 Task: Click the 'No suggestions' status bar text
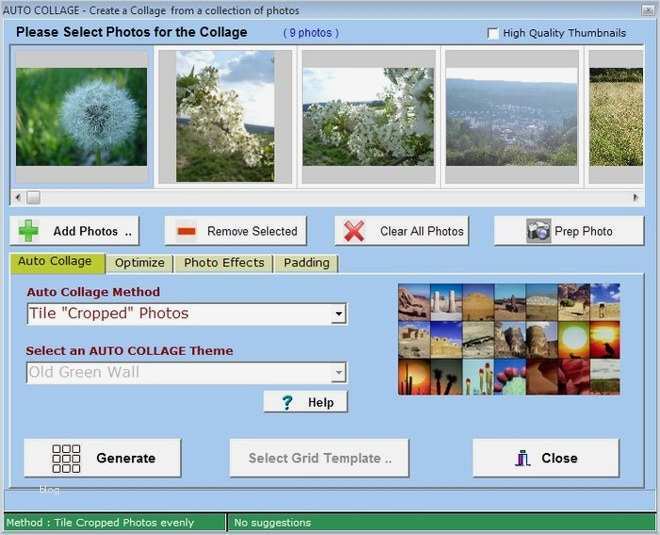point(272,522)
